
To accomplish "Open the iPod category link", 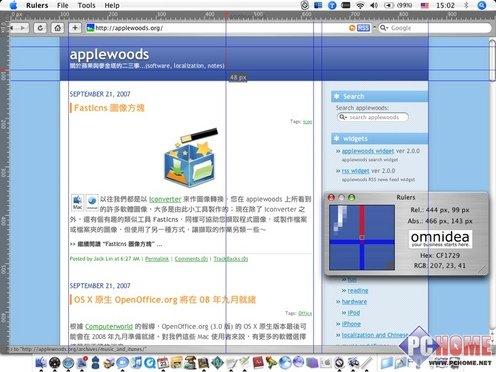I will tap(354, 313).
